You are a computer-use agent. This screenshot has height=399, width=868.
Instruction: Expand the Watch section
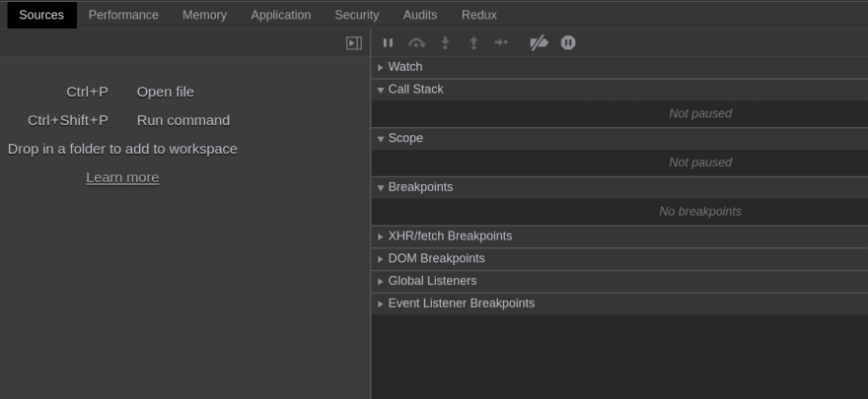[x=404, y=67]
